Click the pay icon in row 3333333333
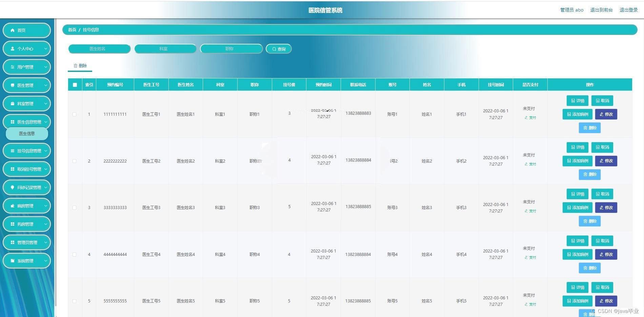The width and height of the screenshot is (644, 317). tap(526, 211)
